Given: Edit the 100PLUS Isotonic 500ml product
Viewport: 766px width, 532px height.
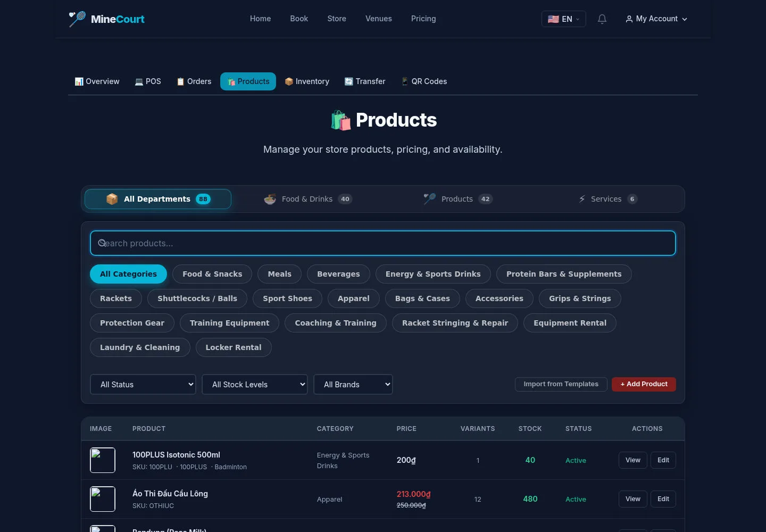Looking at the screenshot, I should (x=663, y=460).
